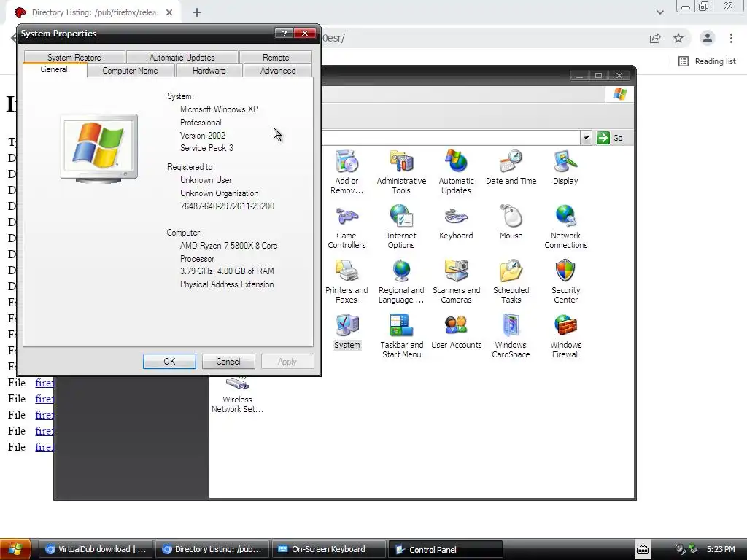Switch to the Hardware tab
747x560 pixels.
click(x=209, y=71)
